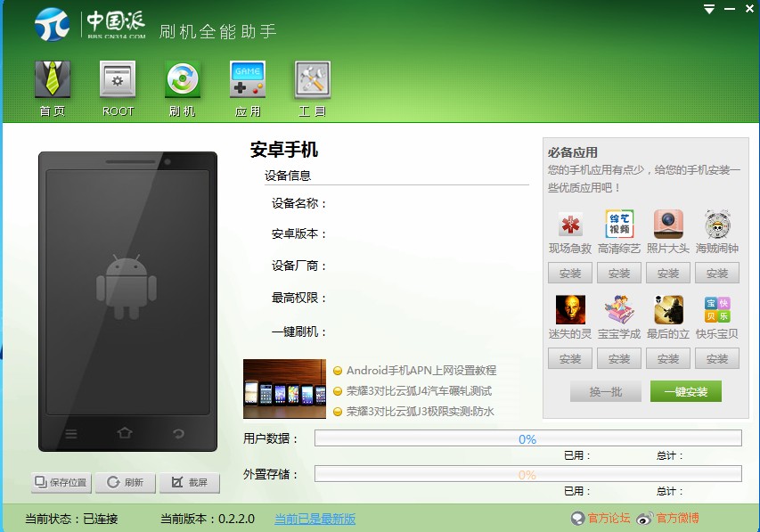Open Android手机APN上网设置教程 article

coord(421,371)
